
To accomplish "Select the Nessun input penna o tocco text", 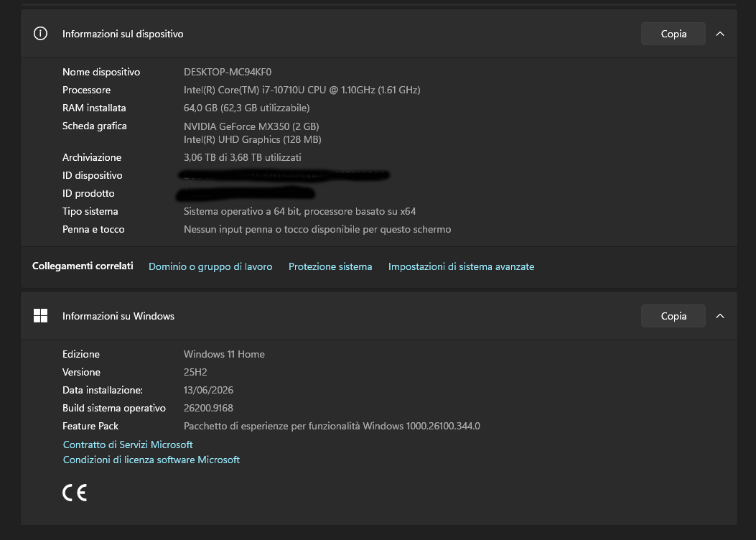I will (317, 230).
